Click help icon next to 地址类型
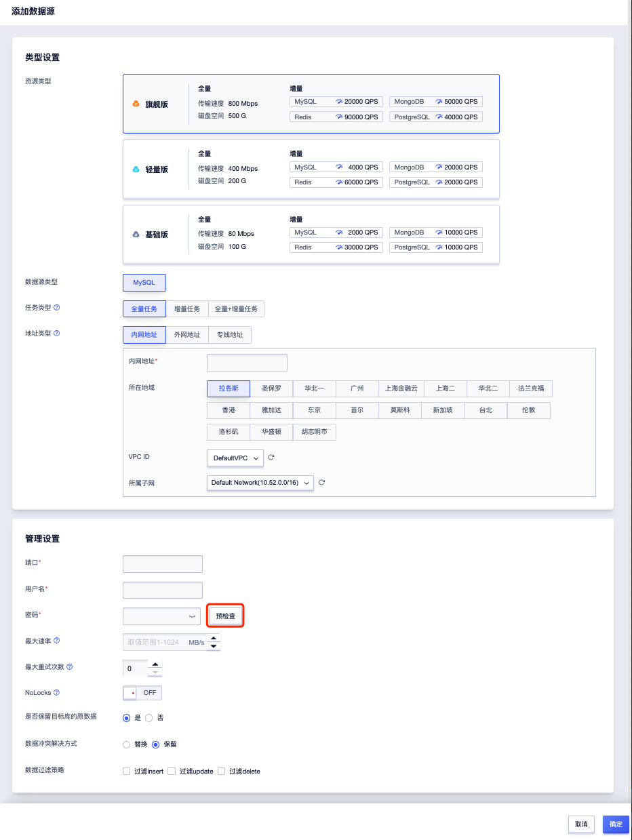 coord(57,334)
